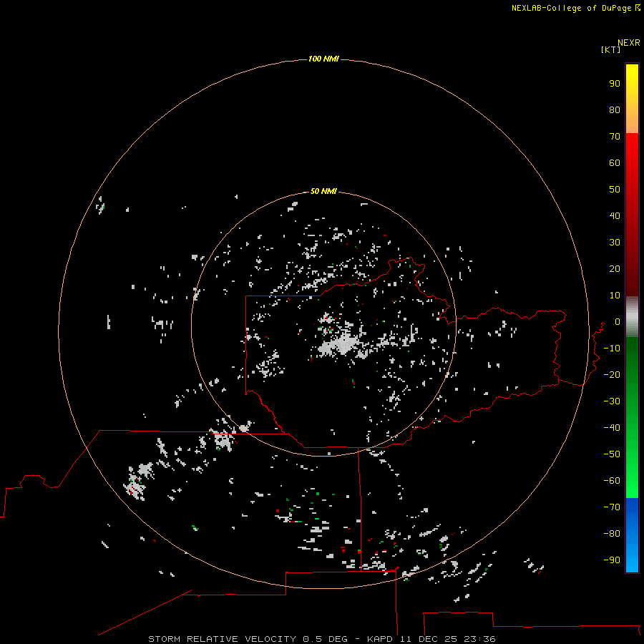The width and height of the screenshot is (644, 644).
Task: Click the 90 value on the velocity scale
Action: (x=615, y=84)
